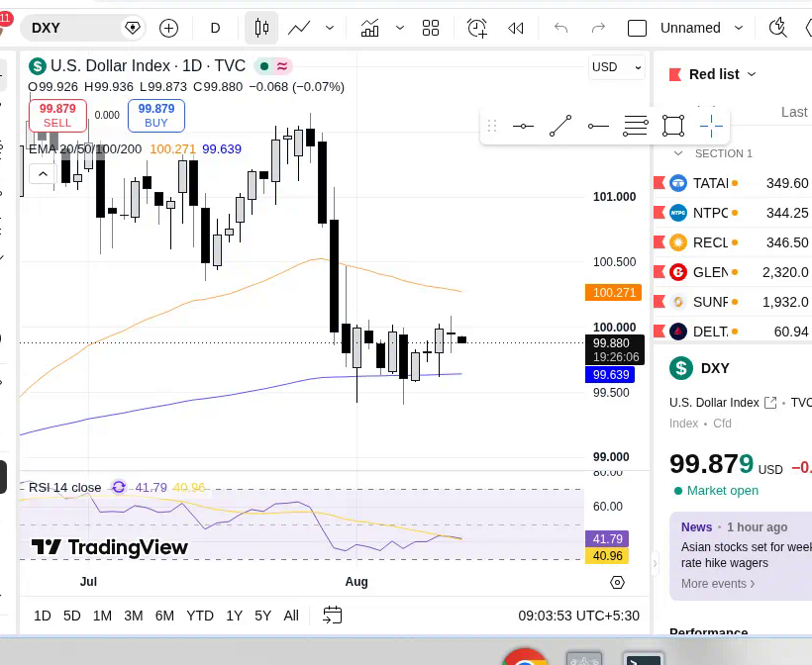
Task: Open chart settings hexagon gear icon
Action: coord(617,583)
